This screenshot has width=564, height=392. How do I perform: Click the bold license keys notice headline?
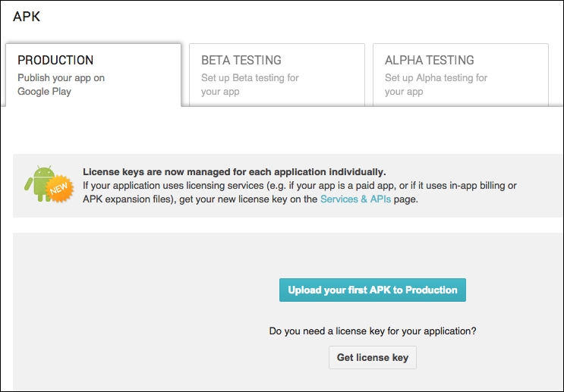coord(234,172)
